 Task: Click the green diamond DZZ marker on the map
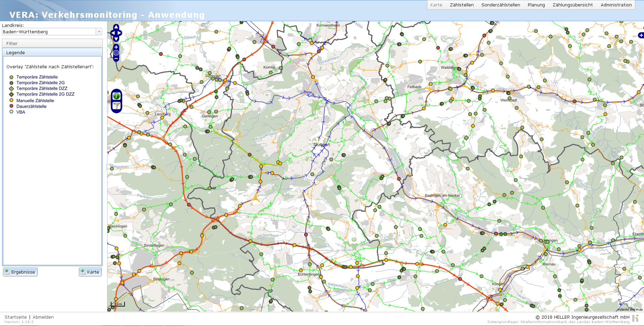(x=466, y=138)
